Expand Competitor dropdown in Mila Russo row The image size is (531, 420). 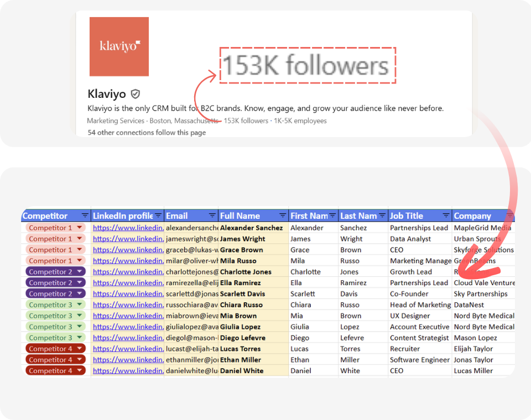79,261
